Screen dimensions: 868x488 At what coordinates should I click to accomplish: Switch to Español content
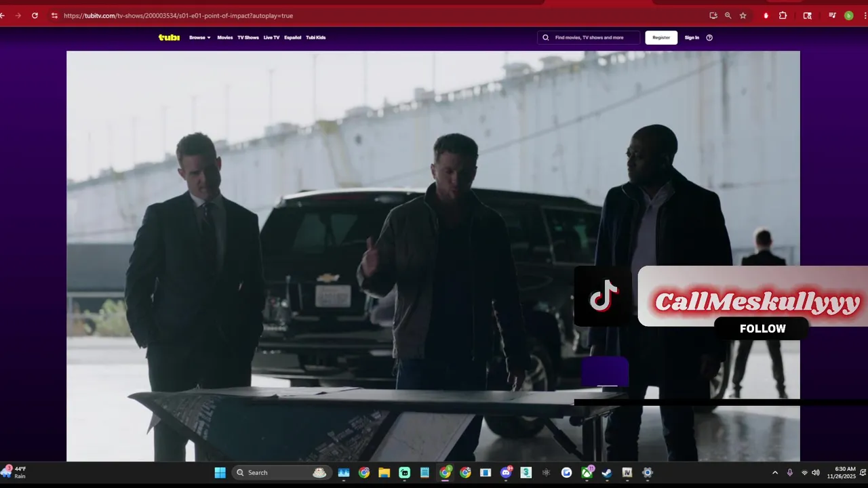292,37
